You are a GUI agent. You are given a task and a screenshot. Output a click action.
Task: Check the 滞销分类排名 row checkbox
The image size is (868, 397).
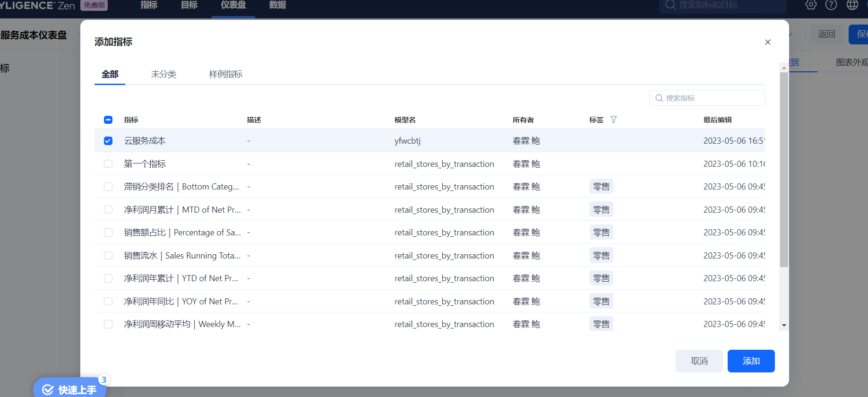[x=108, y=187]
